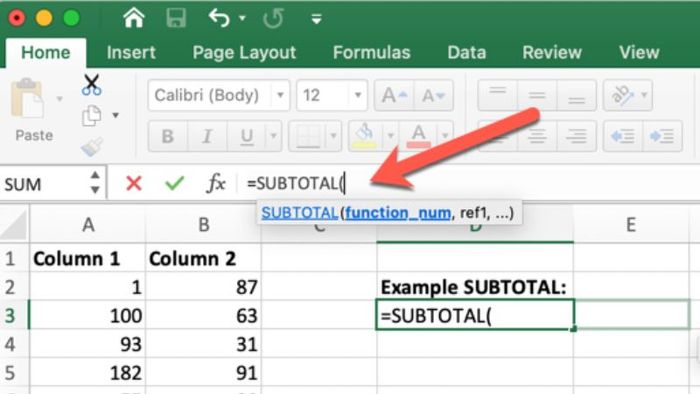Switch to the Page Layout tab
Viewport: 700px width, 394px height.
click(x=244, y=53)
